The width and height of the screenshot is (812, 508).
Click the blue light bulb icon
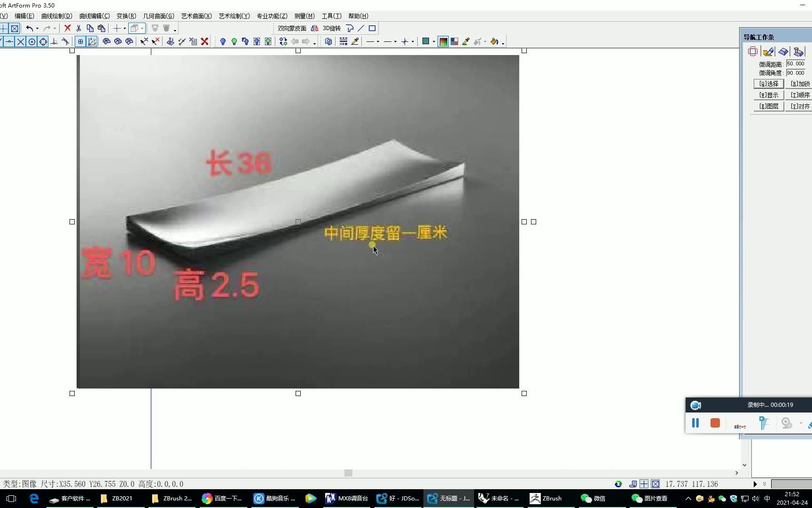(x=223, y=41)
